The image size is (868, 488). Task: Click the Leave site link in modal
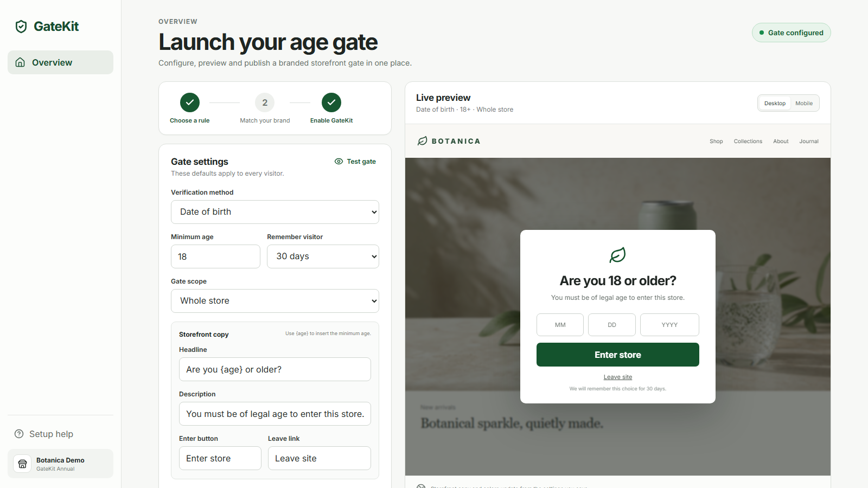coord(618,377)
